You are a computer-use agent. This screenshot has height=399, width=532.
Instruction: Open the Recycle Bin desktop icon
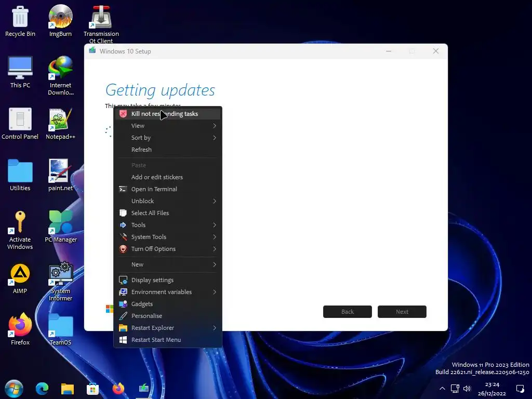tap(20, 21)
